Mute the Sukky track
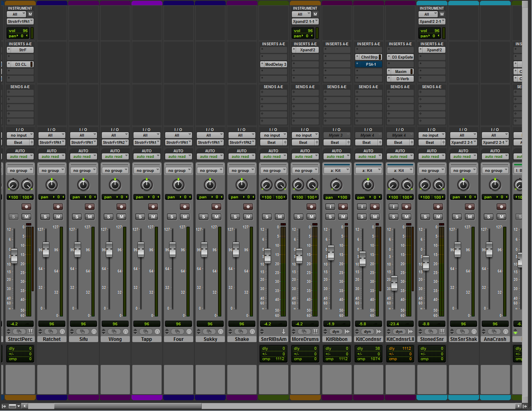Viewport: 532px width, 411px height. click(x=216, y=217)
